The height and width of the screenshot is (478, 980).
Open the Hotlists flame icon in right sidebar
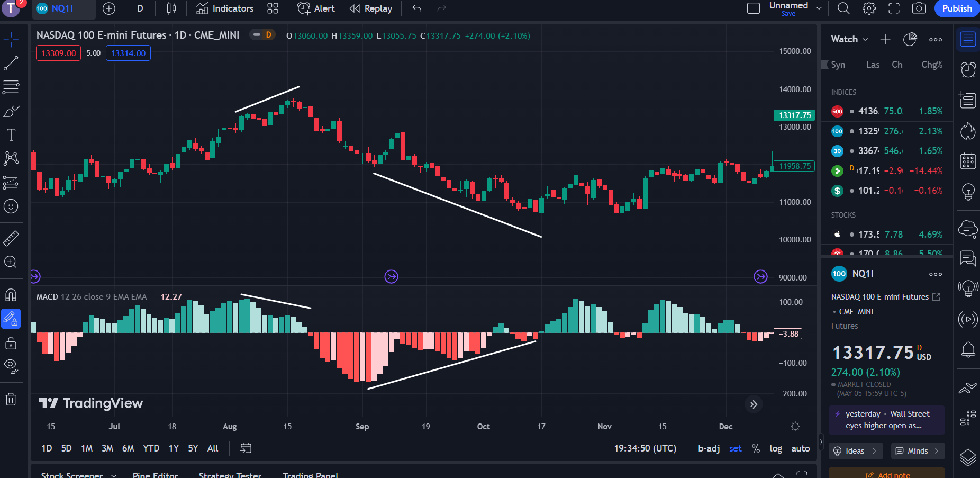tap(968, 131)
